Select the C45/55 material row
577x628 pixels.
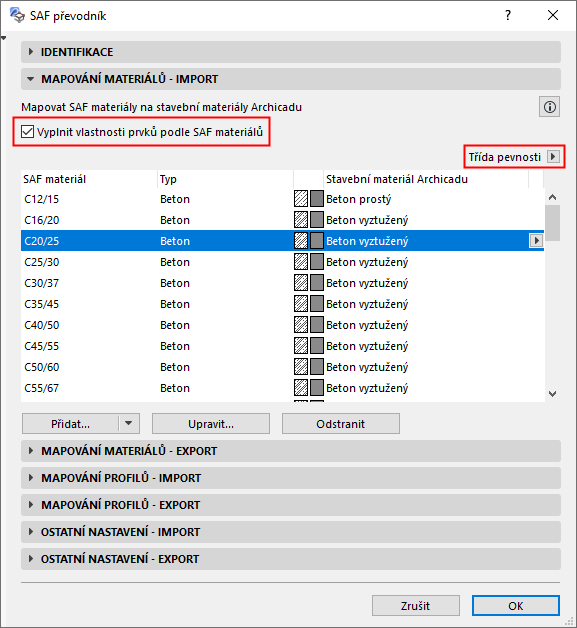[282, 346]
